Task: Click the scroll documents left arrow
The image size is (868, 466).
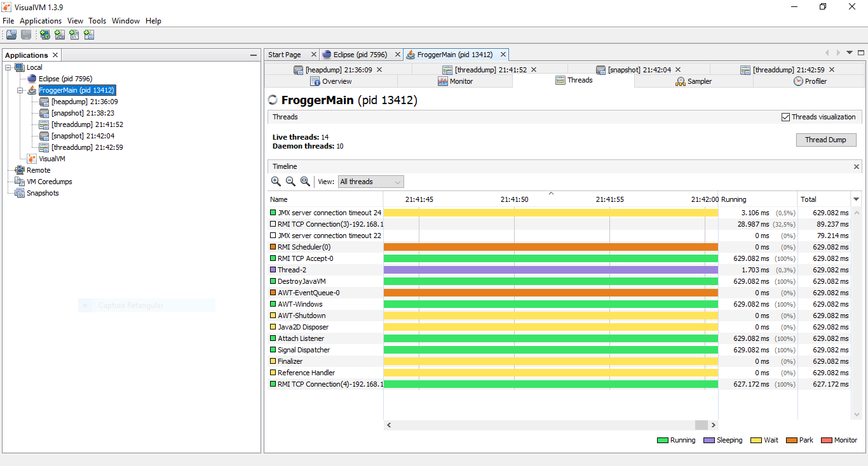Action: click(827, 53)
